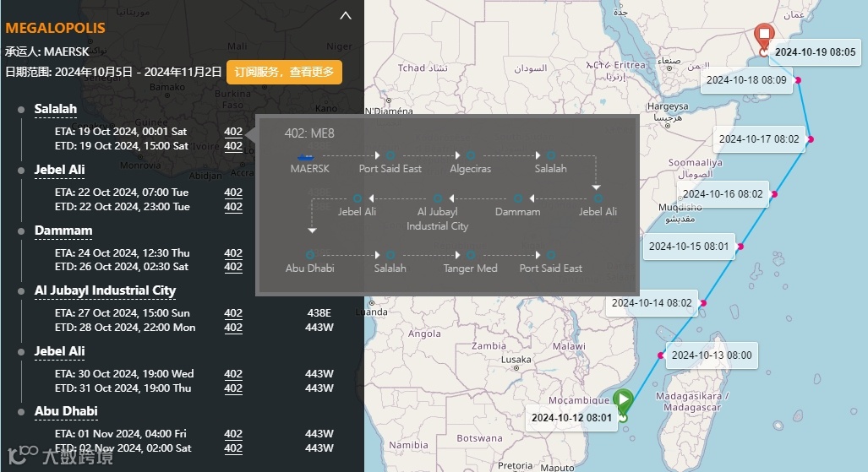Select the 2024-10-18 08:09 track point label

(746, 80)
